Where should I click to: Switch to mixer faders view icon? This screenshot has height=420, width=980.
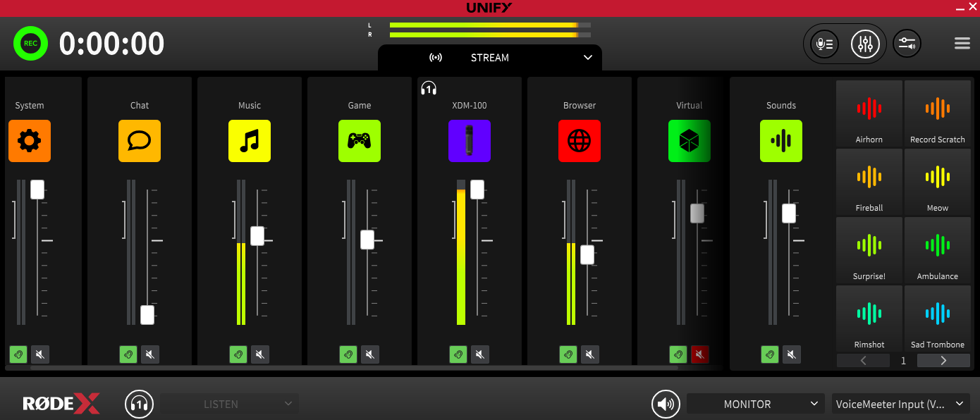coord(865,44)
